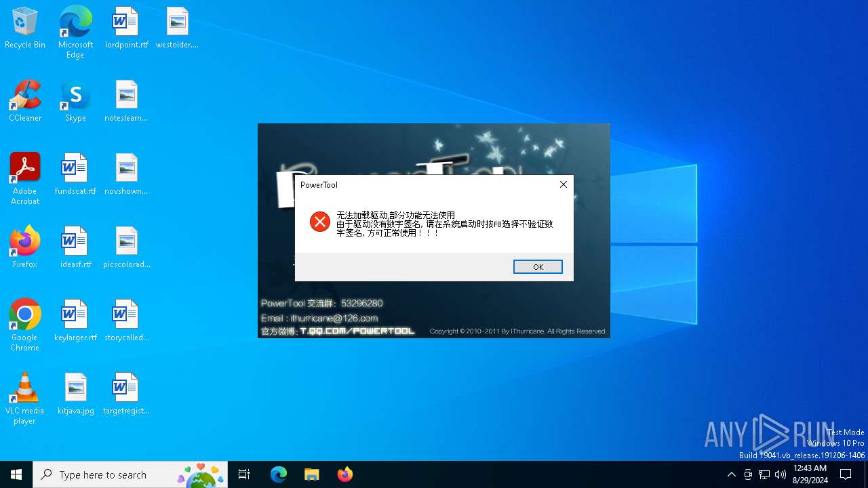Select the noteslearn image file icon
The width and height of the screenshot is (868, 488).
coord(126,101)
